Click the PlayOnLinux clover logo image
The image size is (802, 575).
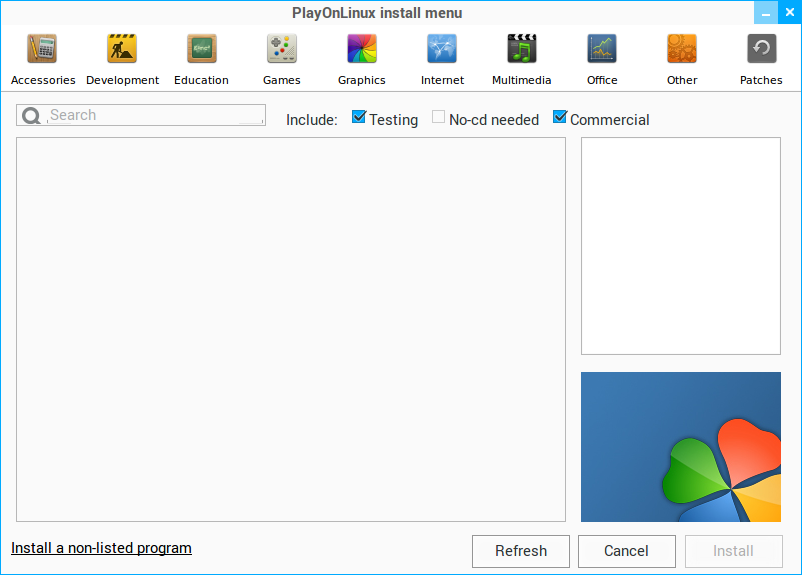pyautogui.click(x=681, y=447)
